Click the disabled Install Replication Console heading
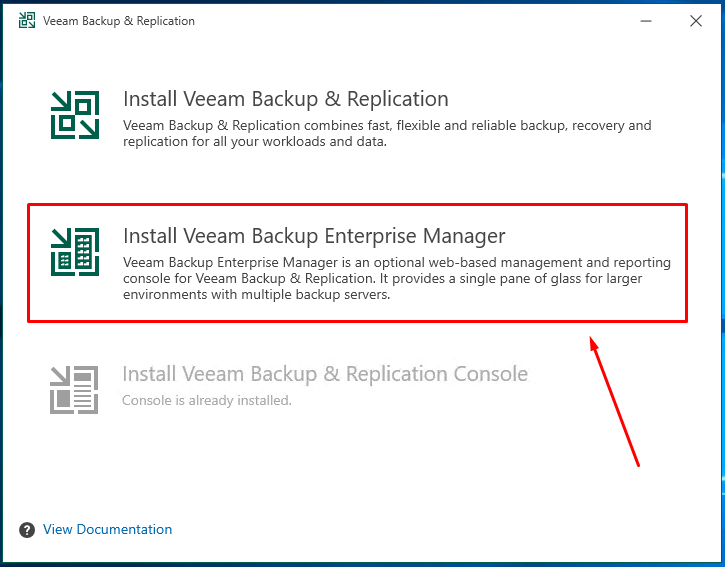The width and height of the screenshot is (725, 567). (325, 374)
